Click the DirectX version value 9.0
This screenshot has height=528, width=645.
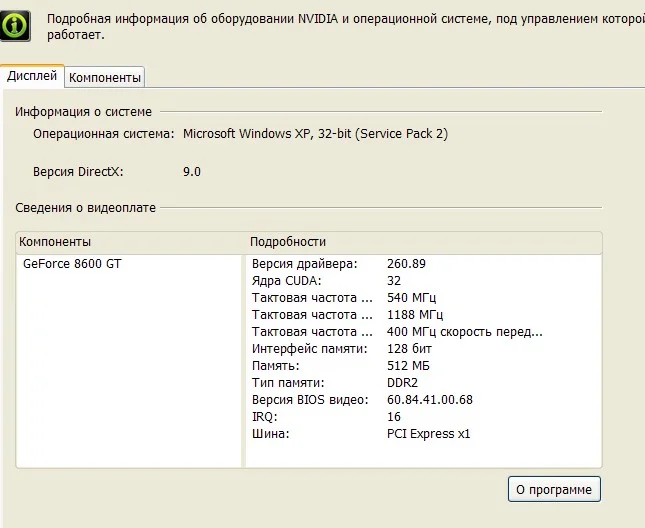192,171
